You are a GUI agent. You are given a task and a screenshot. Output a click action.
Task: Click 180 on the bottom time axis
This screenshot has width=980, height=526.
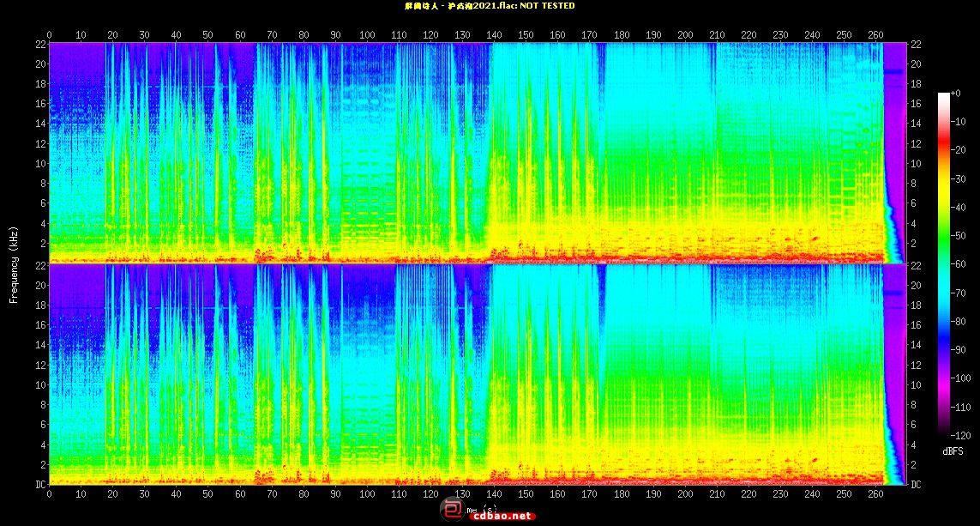tap(622, 494)
